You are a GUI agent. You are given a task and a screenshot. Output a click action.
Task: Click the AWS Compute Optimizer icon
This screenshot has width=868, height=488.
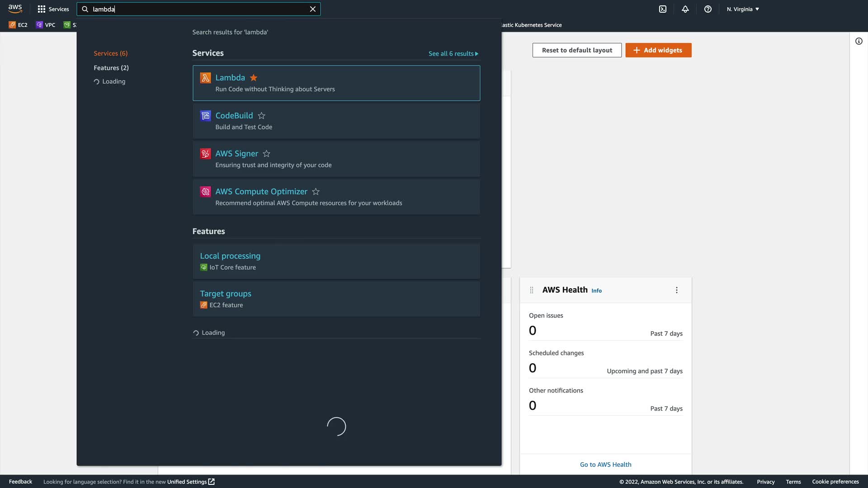tap(205, 192)
